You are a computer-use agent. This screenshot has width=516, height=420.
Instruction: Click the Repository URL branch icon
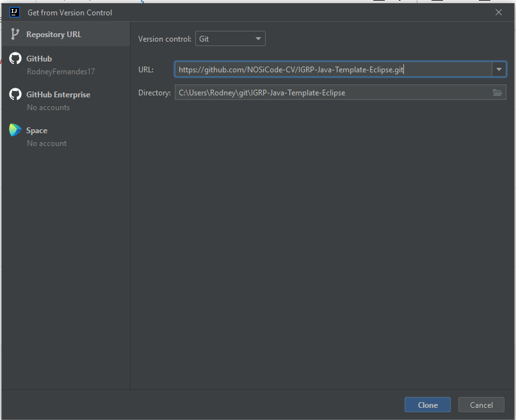pos(15,34)
